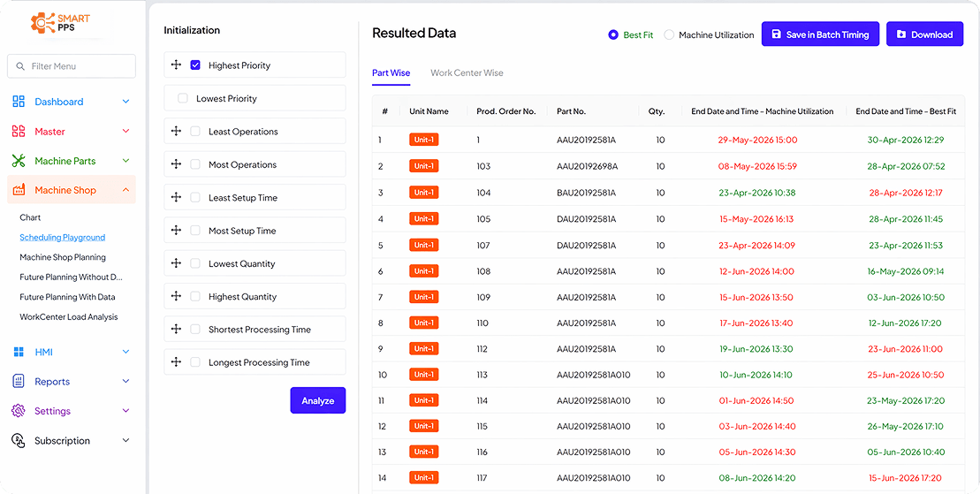The width and height of the screenshot is (980, 494).
Task: Enable the Lowest Priority checkbox
Action: pyautogui.click(x=183, y=99)
